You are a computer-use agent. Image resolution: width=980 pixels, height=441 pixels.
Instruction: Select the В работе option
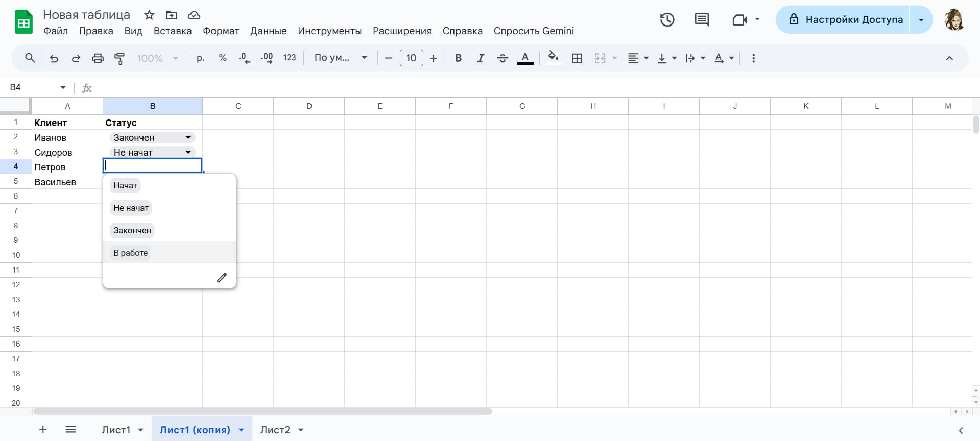pos(131,253)
